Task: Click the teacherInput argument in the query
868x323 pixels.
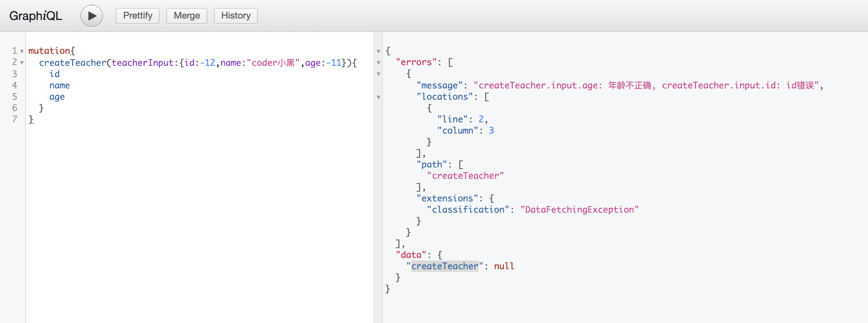Action: click(142, 63)
